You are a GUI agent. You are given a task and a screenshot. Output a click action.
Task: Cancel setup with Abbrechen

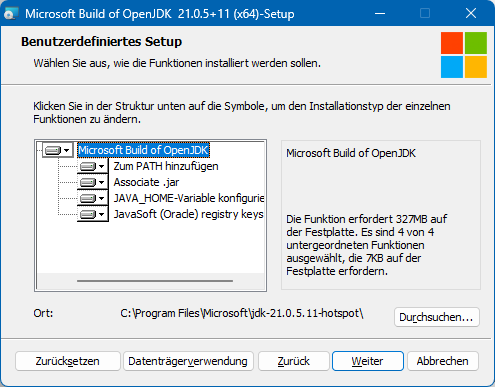[443, 361]
